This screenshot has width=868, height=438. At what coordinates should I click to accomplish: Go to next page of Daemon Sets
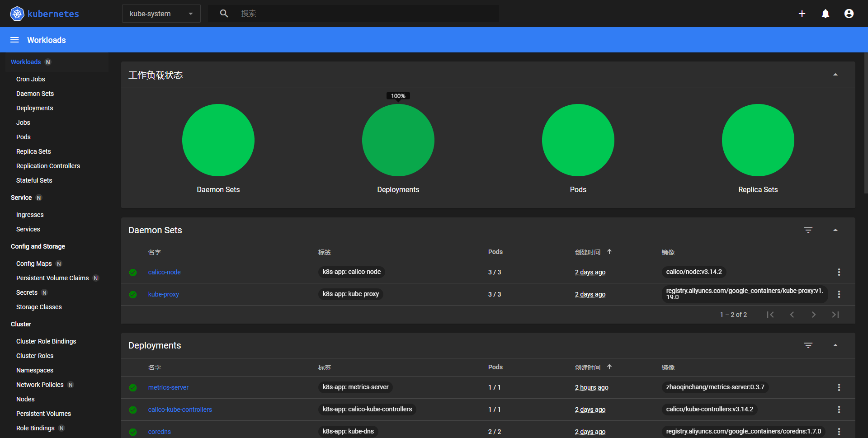tap(814, 315)
